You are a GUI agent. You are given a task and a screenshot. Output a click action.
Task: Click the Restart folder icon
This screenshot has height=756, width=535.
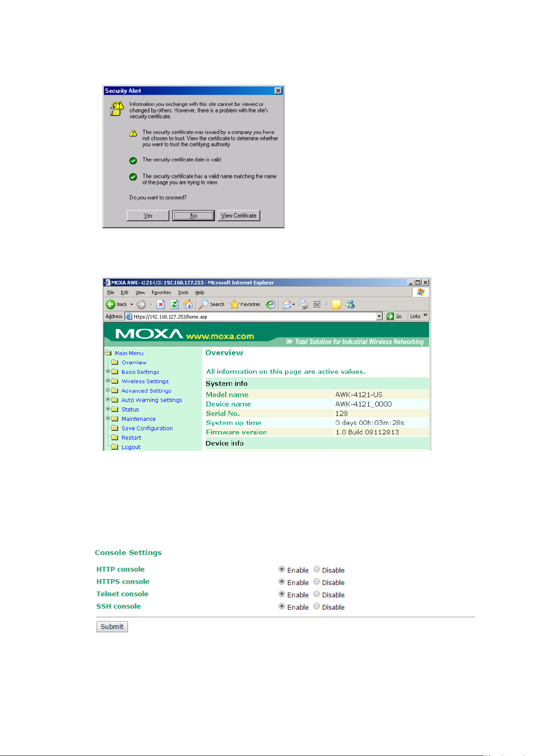[x=115, y=438]
